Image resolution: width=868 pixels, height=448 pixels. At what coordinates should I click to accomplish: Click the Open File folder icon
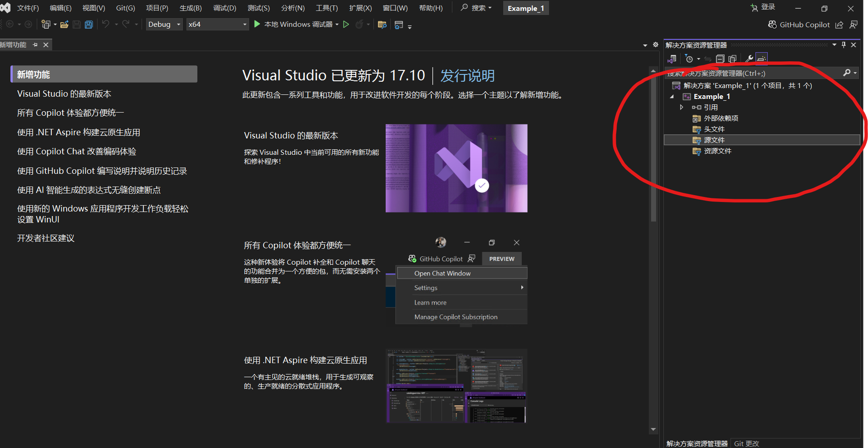[64, 25]
